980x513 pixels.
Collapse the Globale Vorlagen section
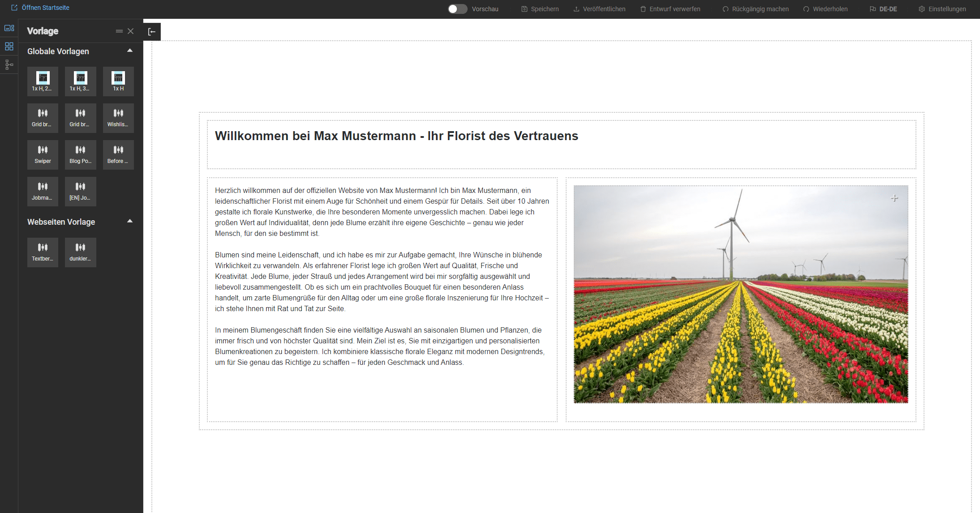(x=130, y=51)
